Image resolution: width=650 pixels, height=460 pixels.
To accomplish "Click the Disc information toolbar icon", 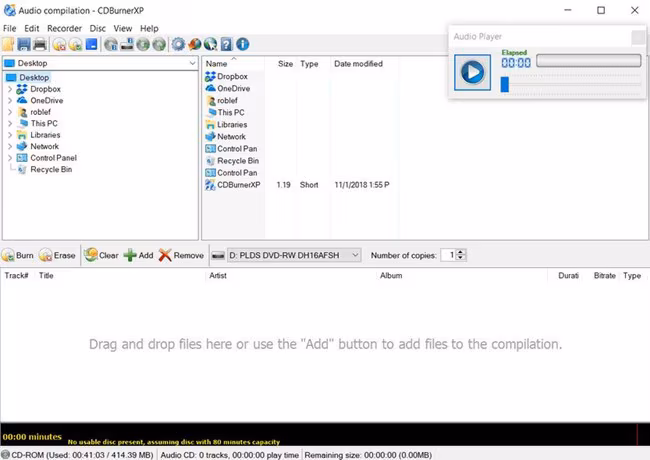I will point(111,44).
